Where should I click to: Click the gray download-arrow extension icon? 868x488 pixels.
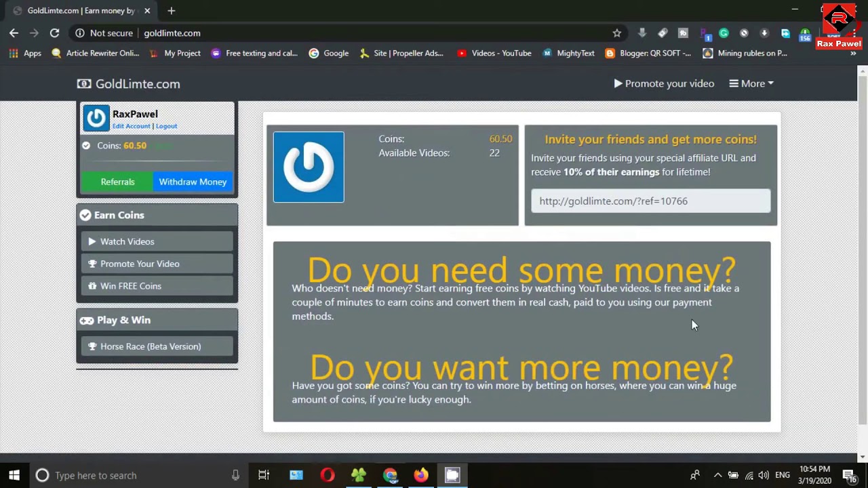tap(642, 33)
